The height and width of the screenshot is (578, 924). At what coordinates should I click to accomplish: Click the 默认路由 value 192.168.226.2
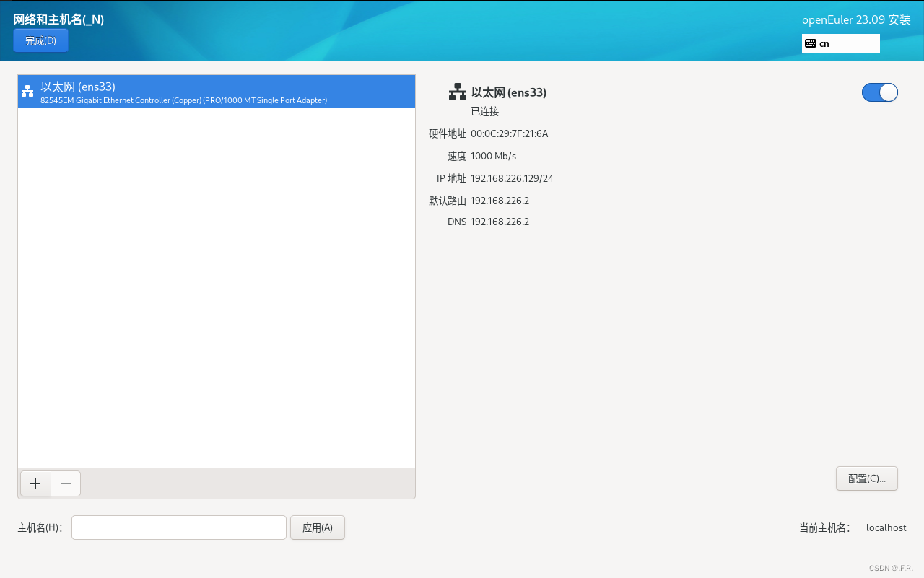(500, 201)
